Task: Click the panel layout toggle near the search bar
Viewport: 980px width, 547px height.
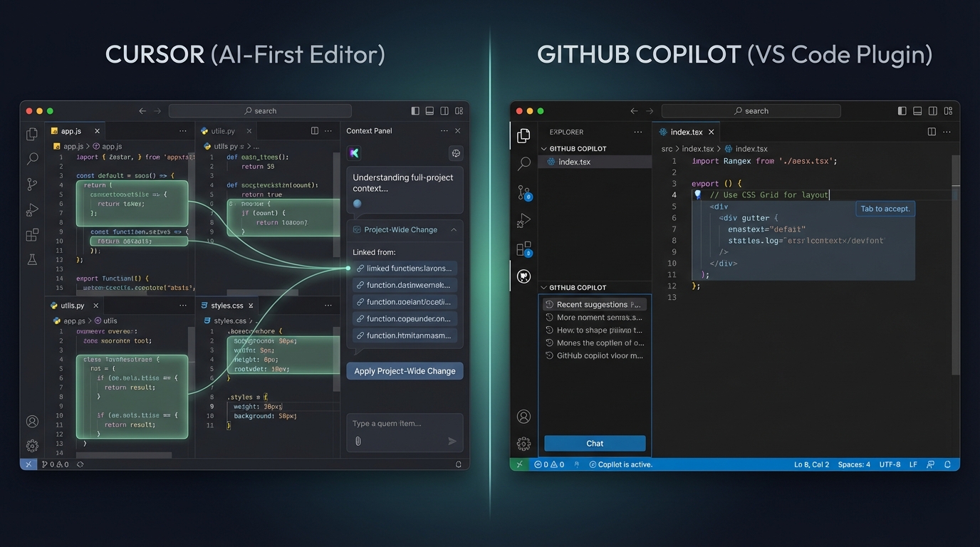Action: tap(429, 110)
